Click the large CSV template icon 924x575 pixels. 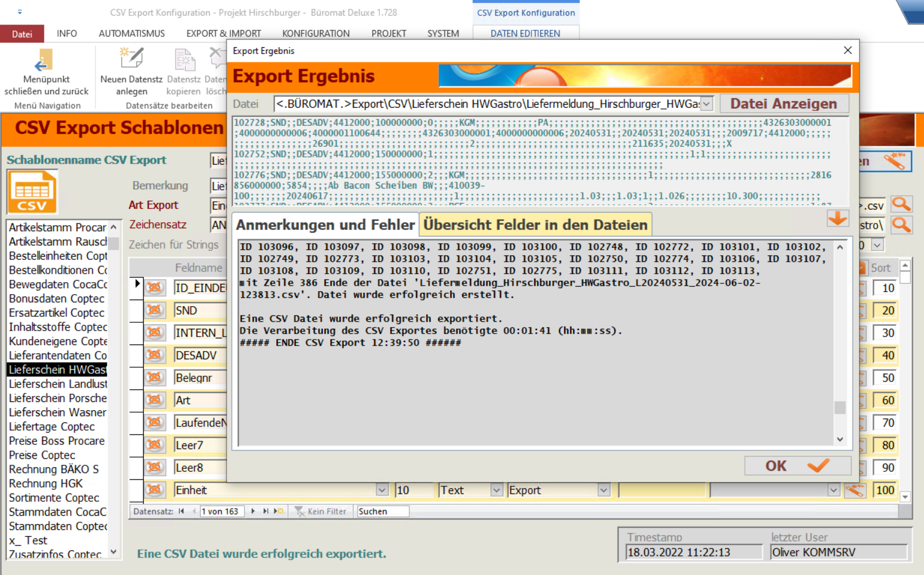point(32,192)
